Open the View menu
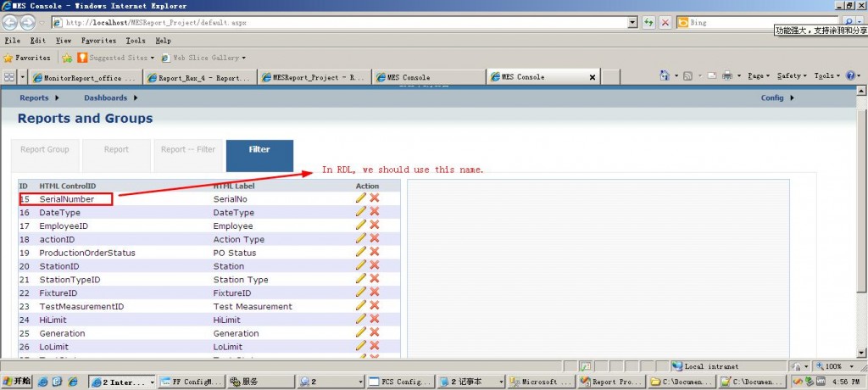 point(64,41)
